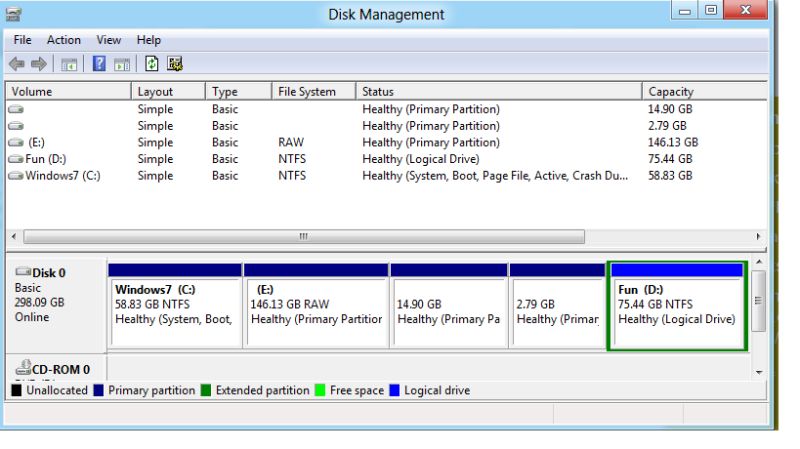This screenshot has height=449, width=800.
Task: Click the Show/Hide Console Tree toolbar icon
Action: click(69, 64)
